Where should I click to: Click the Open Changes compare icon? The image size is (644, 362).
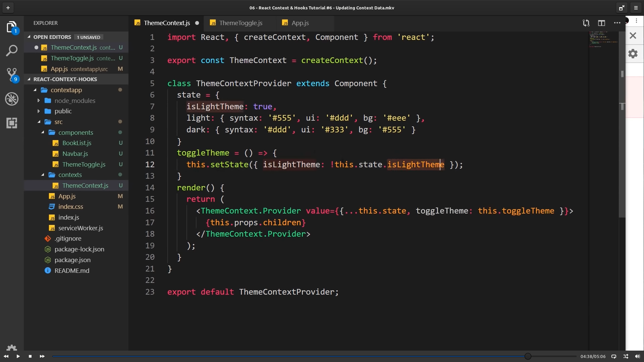pos(586,23)
